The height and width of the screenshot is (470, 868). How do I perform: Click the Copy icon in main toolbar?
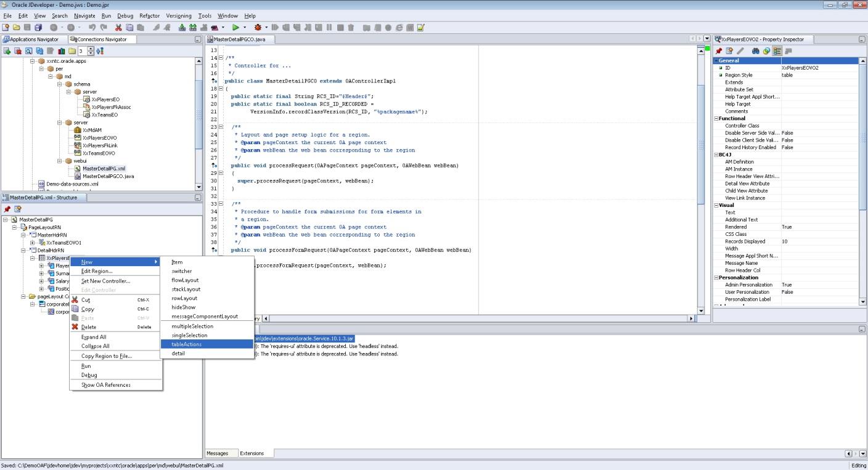[129, 27]
